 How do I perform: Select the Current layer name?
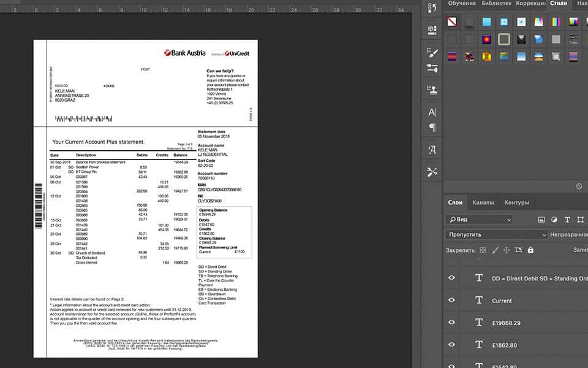[x=502, y=301]
